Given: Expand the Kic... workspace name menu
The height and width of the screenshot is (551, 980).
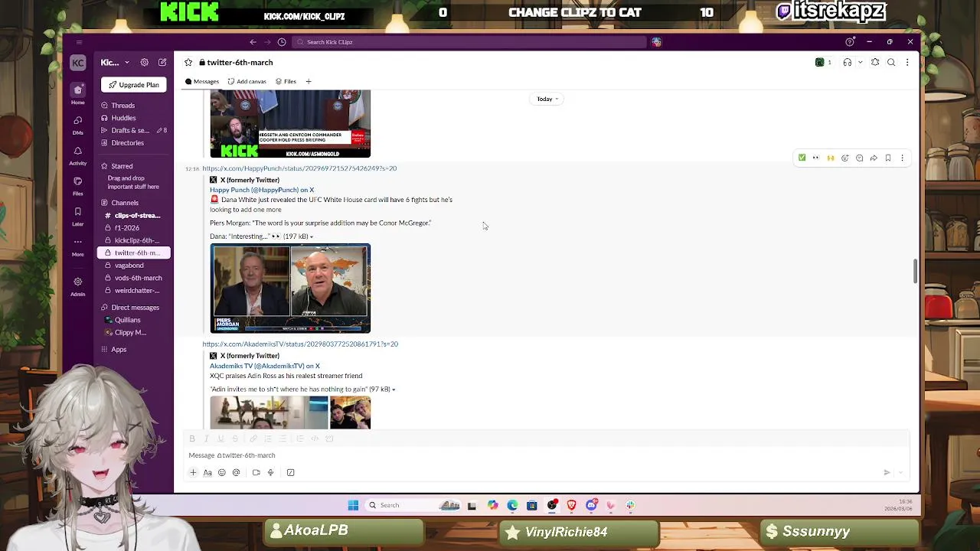Looking at the screenshot, I should point(115,63).
